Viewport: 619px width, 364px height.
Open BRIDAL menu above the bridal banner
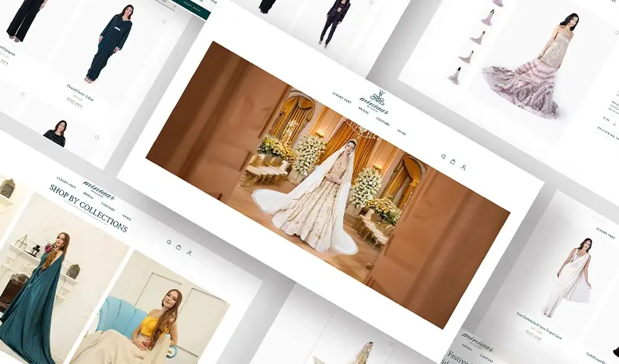coord(363,111)
